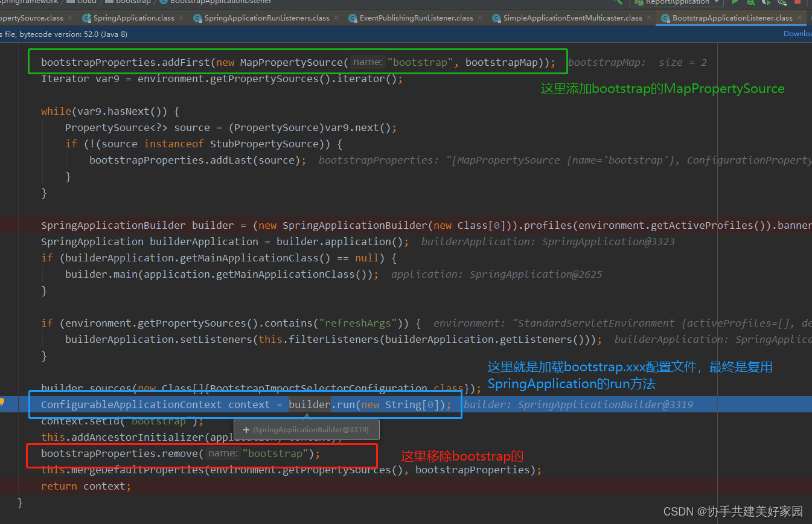
Task: Click 'builderApplication.getMainApplicationClass() == null' condition
Action: coord(222,258)
